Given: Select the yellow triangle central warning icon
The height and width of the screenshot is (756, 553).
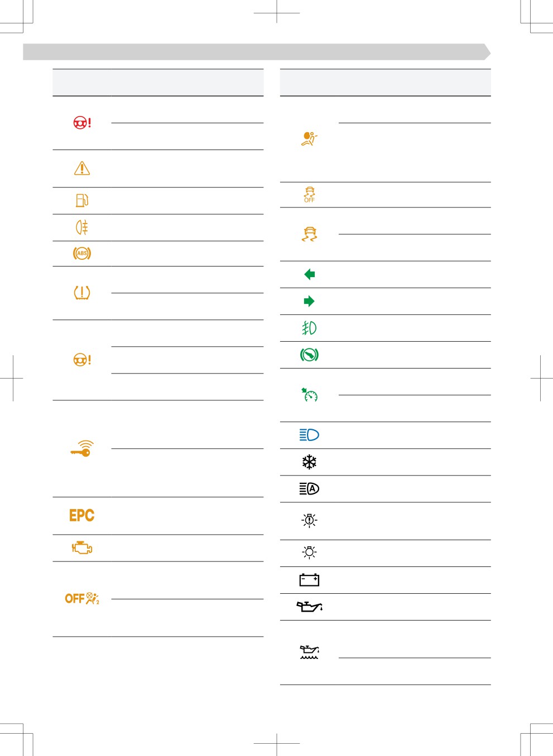Looking at the screenshot, I should 82,168.
